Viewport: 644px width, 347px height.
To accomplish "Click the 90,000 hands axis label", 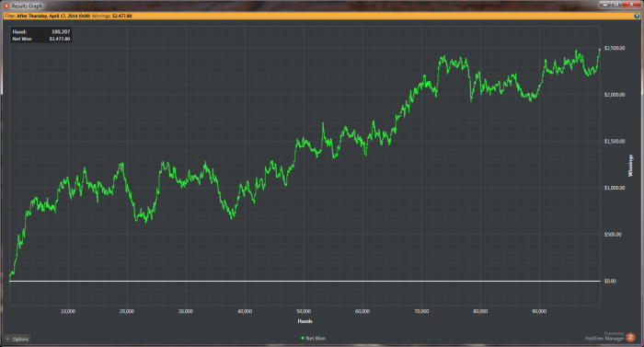I will pyautogui.click(x=539, y=311).
